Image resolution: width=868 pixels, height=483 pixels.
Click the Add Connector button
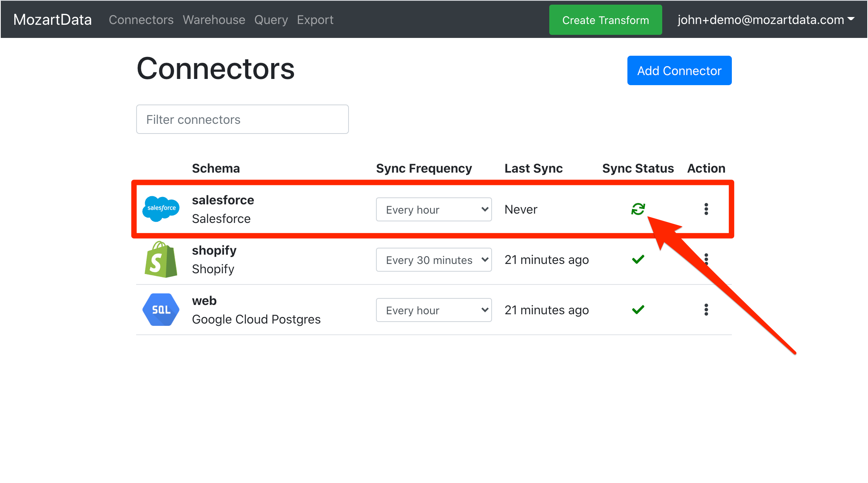pyautogui.click(x=679, y=70)
